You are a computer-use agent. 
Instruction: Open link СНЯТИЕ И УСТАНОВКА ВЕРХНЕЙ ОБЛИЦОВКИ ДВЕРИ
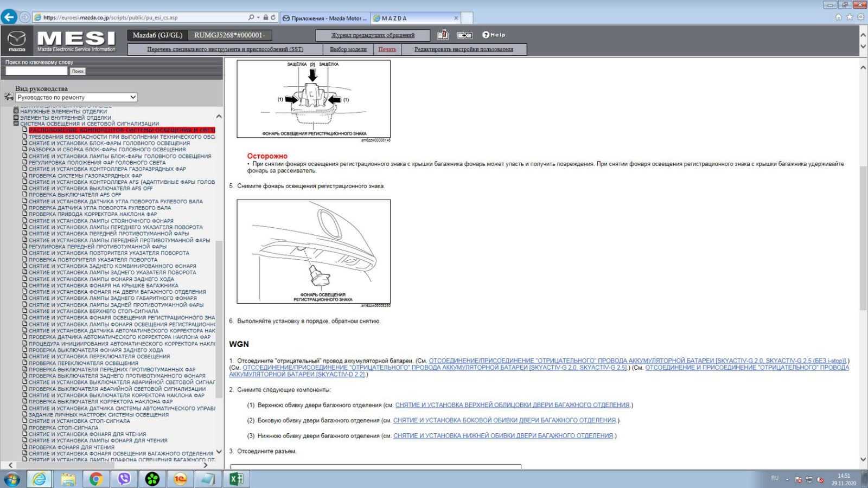click(513, 405)
